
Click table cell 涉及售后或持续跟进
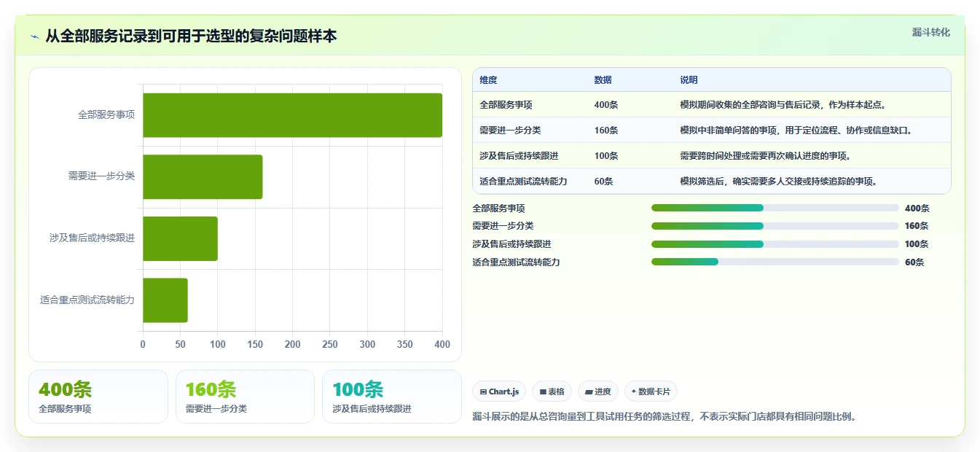pos(519,156)
